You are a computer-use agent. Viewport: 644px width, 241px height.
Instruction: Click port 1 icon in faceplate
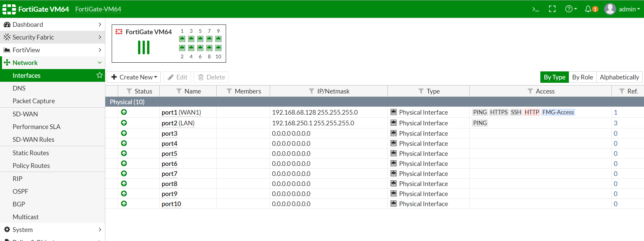[x=182, y=39]
